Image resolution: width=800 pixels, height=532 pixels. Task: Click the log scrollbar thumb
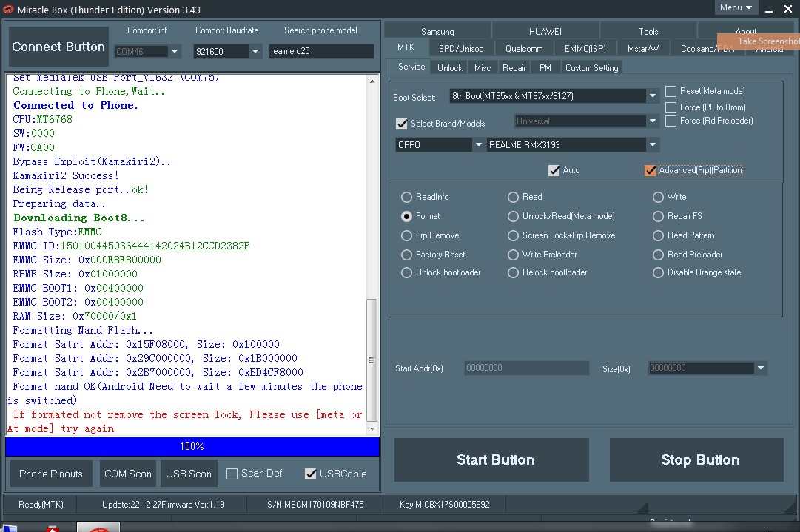(372, 360)
